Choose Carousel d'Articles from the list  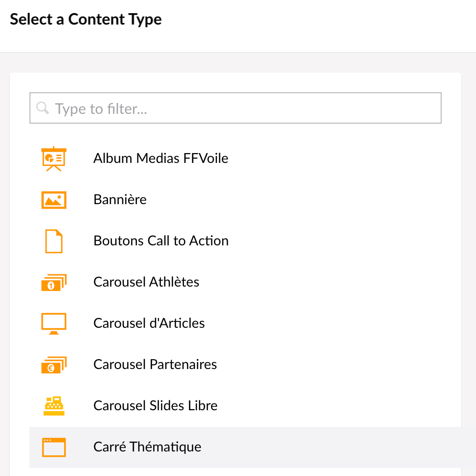(x=149, y=323)
